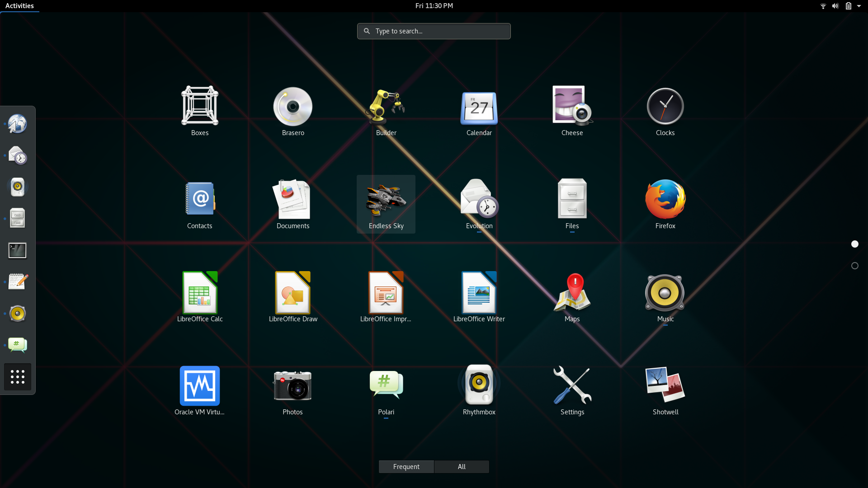Launch Rhythmbox from the app grid

[479, 390]
